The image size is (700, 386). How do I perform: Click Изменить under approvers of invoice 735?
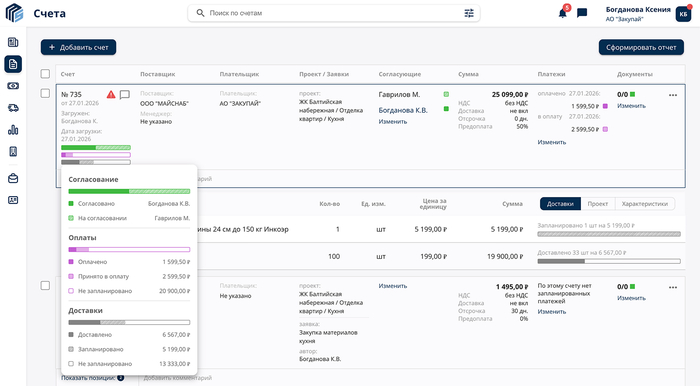point(393,121)
